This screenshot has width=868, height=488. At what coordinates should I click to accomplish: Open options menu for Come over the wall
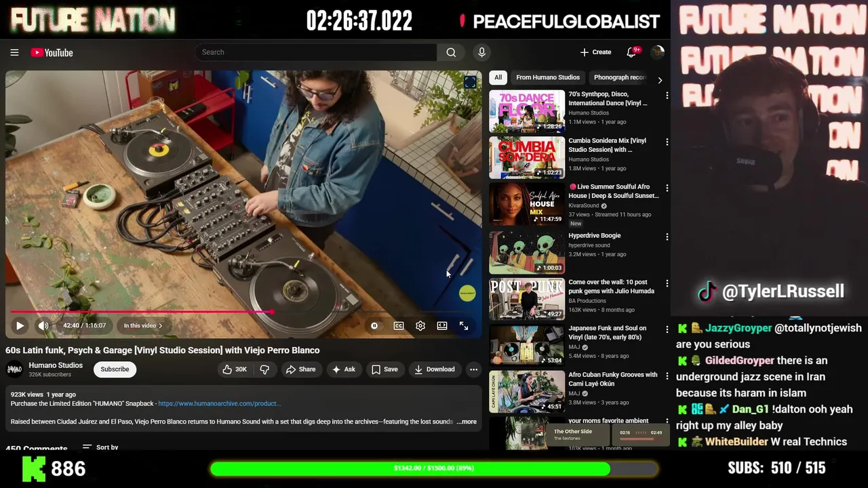[x=667, y=283]
